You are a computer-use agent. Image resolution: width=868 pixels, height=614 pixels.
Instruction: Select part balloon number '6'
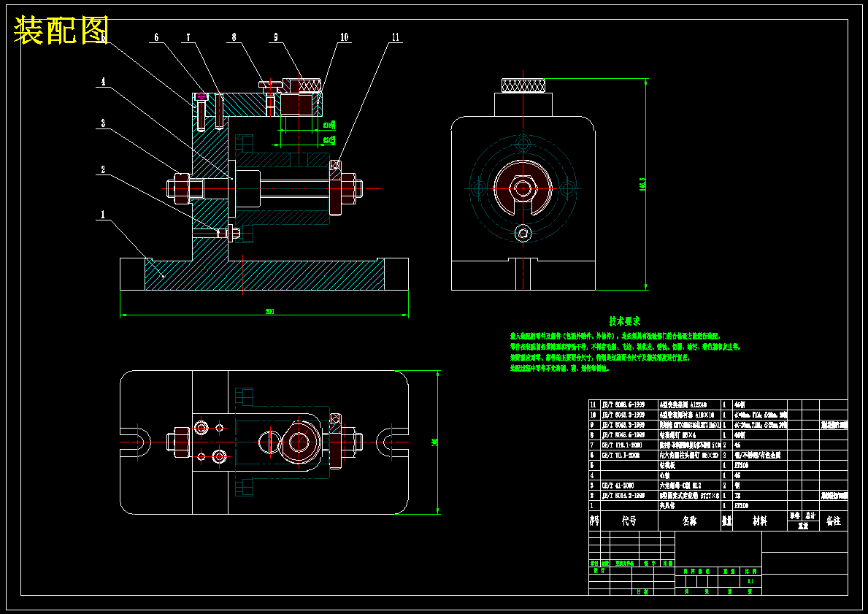pyautogui.click(x=157, y=37)
